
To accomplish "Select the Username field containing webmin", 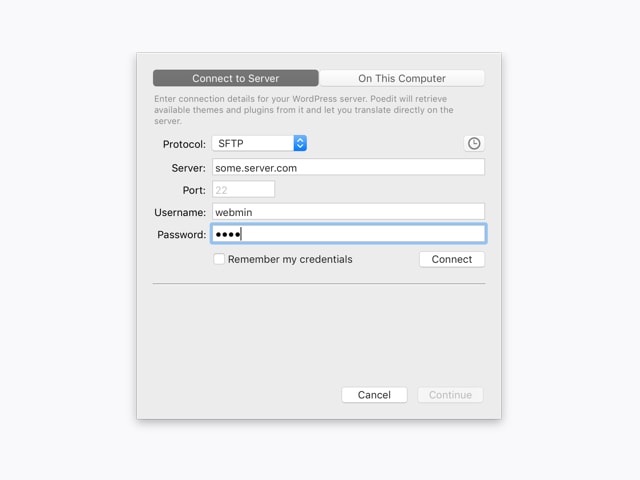I will click(x=348, y=212).
